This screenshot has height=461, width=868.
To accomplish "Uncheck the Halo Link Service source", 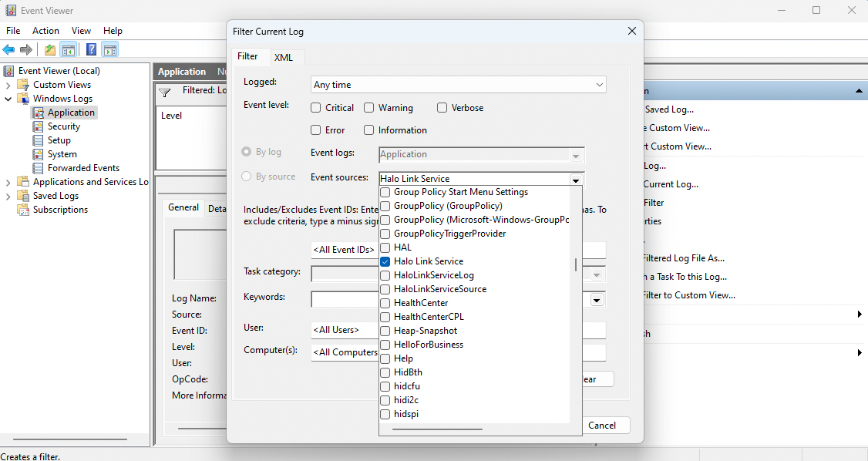I will [385, 261].
